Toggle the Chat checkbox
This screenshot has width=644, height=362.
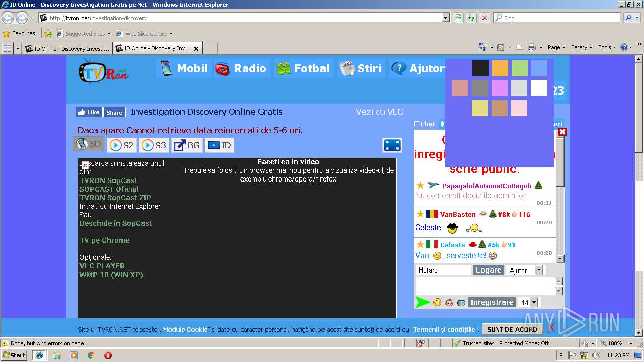417,124
